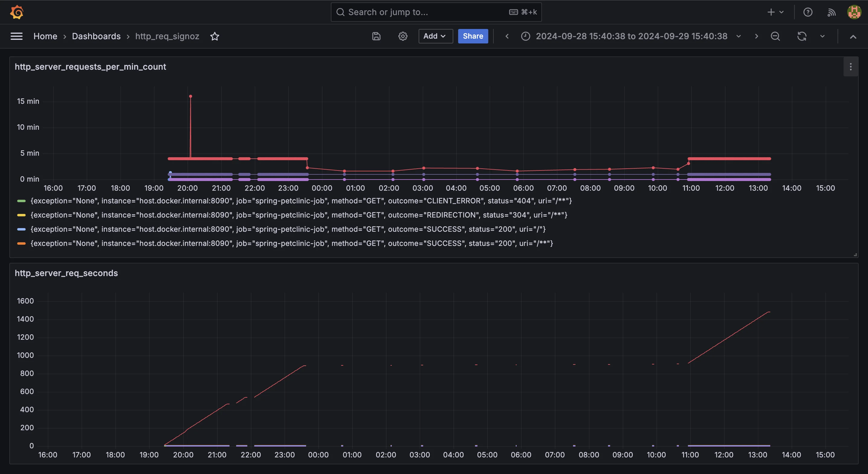Focus the Search or jump to field

click(x=436, y=12)
